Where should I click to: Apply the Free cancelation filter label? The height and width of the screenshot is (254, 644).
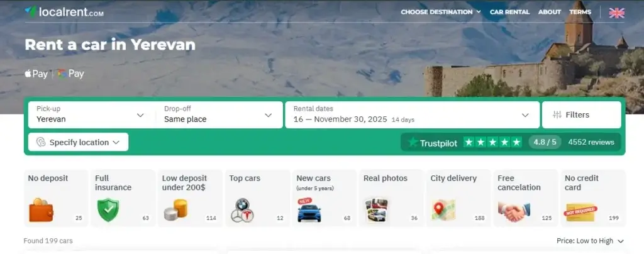(x=519, y=183)
